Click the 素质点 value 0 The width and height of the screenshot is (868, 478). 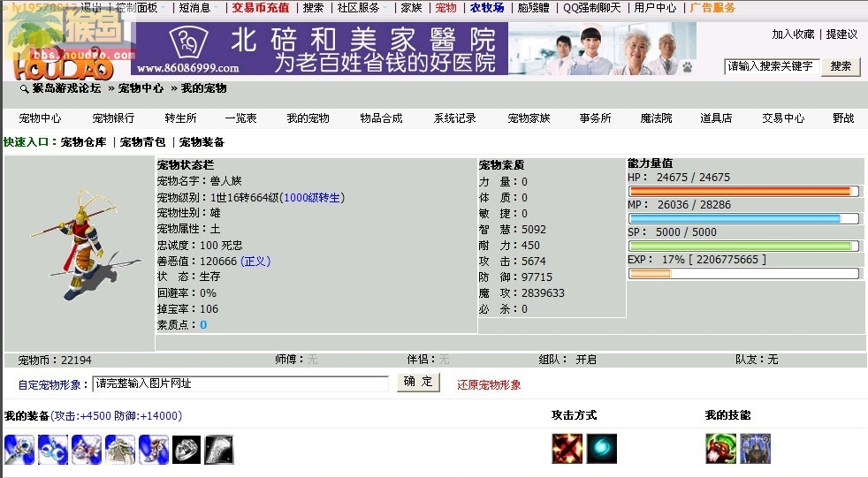[x=203, y=325]
